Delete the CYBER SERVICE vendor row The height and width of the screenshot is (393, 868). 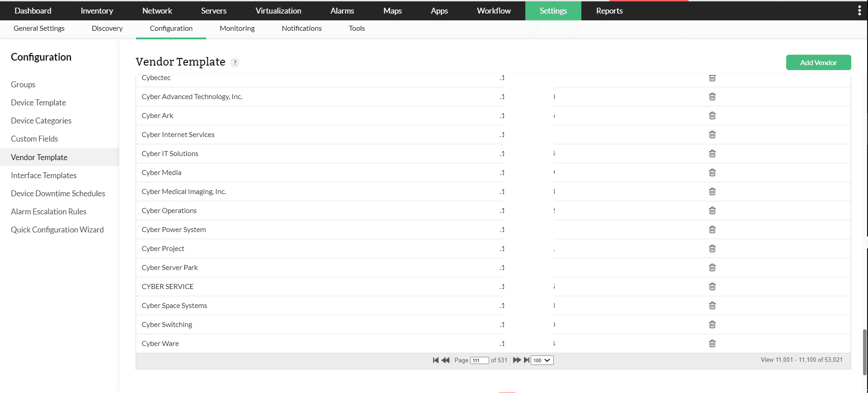coord(712,287)
